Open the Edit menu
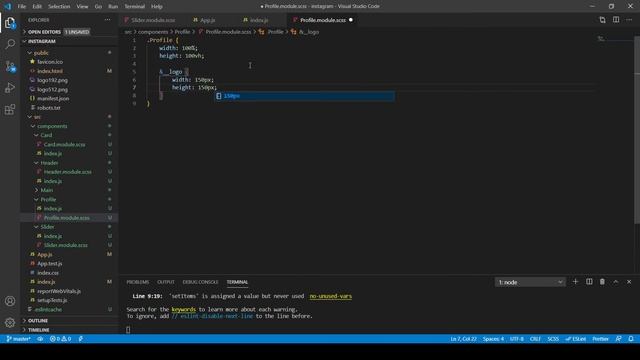Viewport: 640px width, 360px height. click(x=37, y=7)
